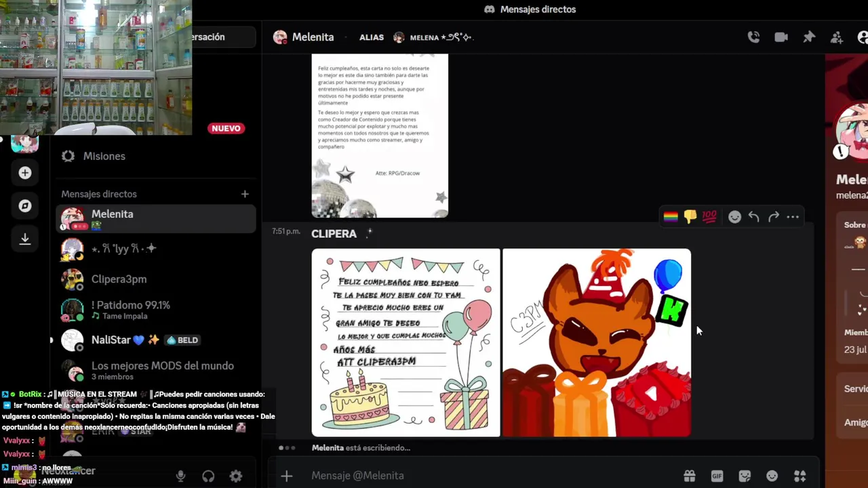Viewport: 868px width, 488px height.
Task: Click the NUEVO unread badge
Action: coord(226,128)
